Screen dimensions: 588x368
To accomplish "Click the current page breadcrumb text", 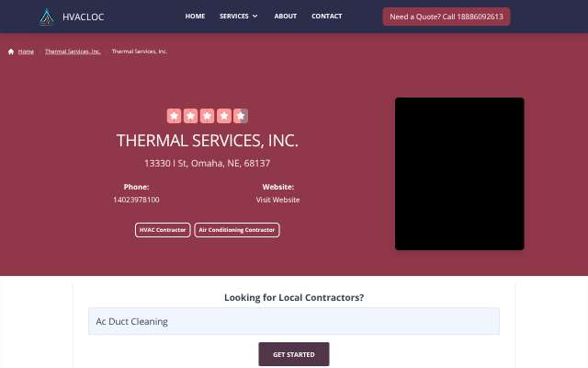I will [x=139, y=52].
